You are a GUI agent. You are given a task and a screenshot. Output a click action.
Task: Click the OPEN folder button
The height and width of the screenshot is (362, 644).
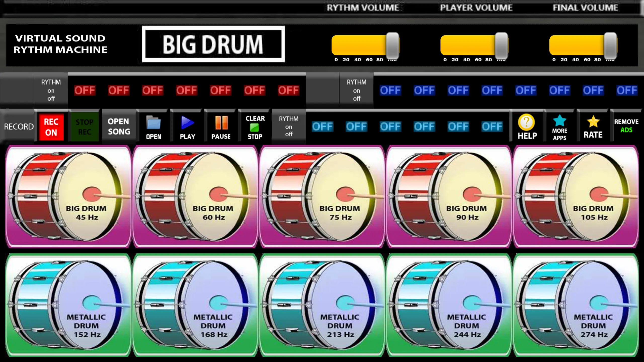[153, 127]
